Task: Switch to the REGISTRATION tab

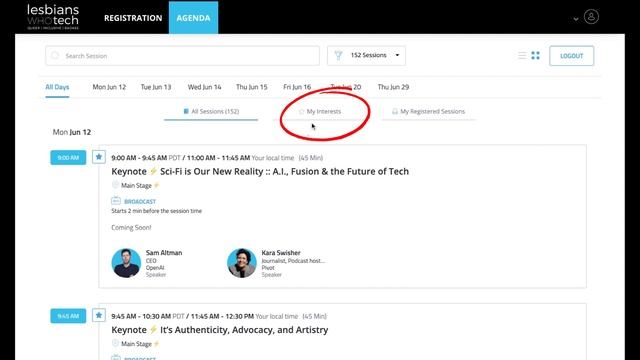Action: [x=133, y=18]
